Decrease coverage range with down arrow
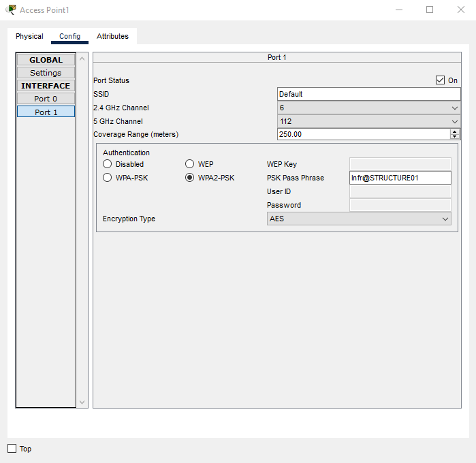The height and width of the screenshot is (463, 476). (454, 137)
